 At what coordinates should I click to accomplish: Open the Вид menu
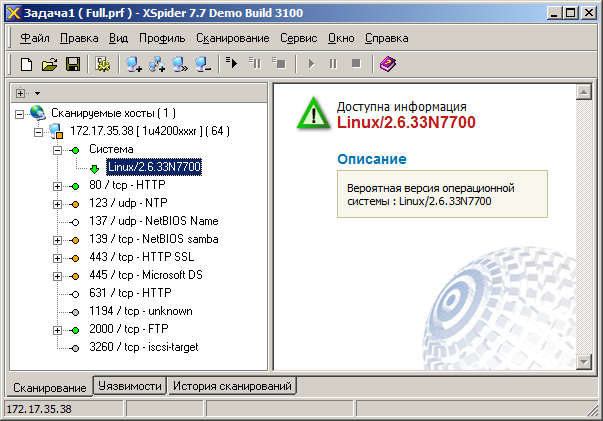coord(118,38)
